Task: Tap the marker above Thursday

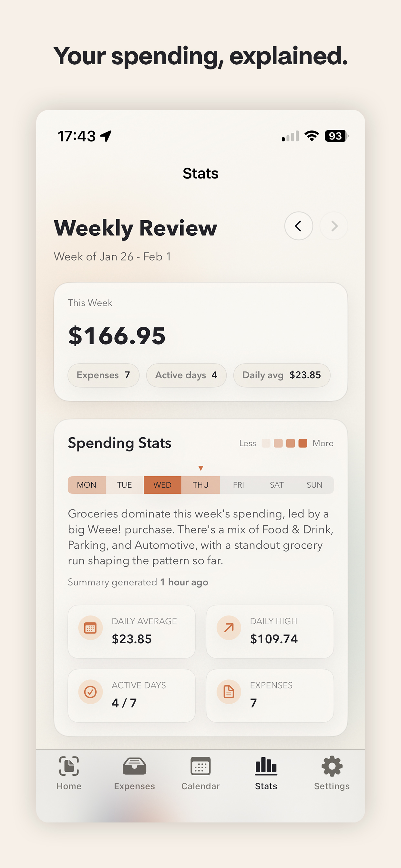Action: [200, 467]
